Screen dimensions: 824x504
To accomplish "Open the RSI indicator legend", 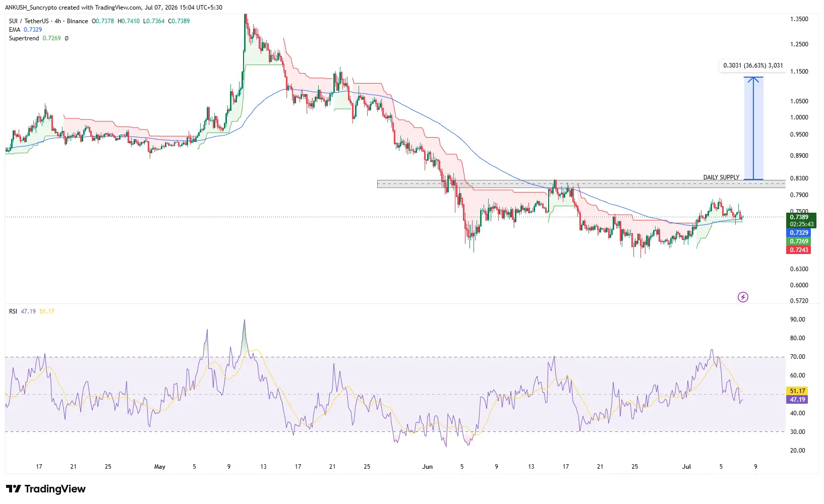I will pos(13,311).
